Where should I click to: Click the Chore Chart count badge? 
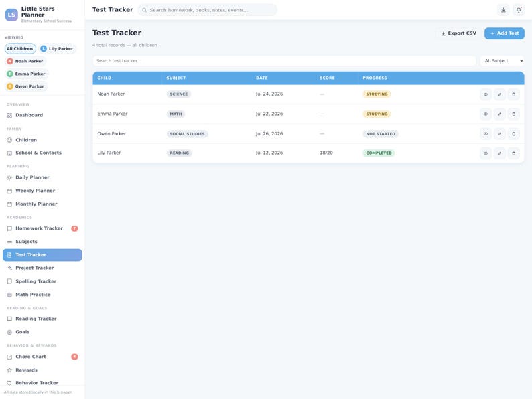(74, 357)
